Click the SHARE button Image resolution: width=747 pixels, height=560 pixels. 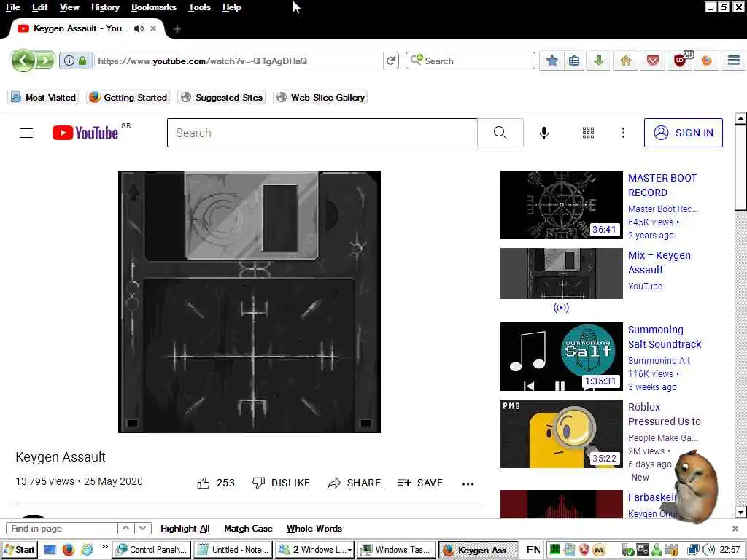[x=354, y=483]
